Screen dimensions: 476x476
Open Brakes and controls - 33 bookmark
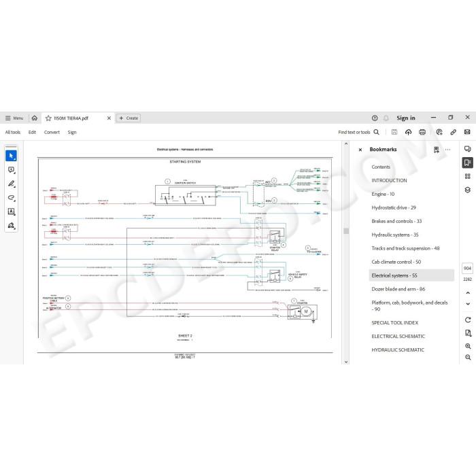(396, 221)
